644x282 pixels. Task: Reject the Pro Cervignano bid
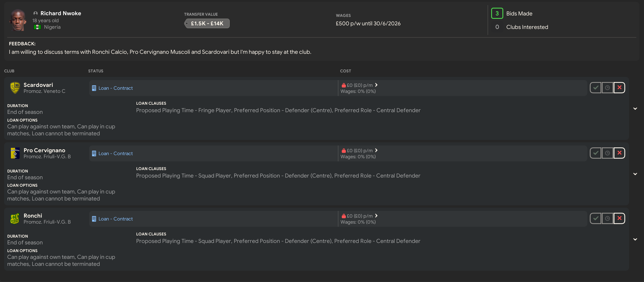(x=619, y=153)
